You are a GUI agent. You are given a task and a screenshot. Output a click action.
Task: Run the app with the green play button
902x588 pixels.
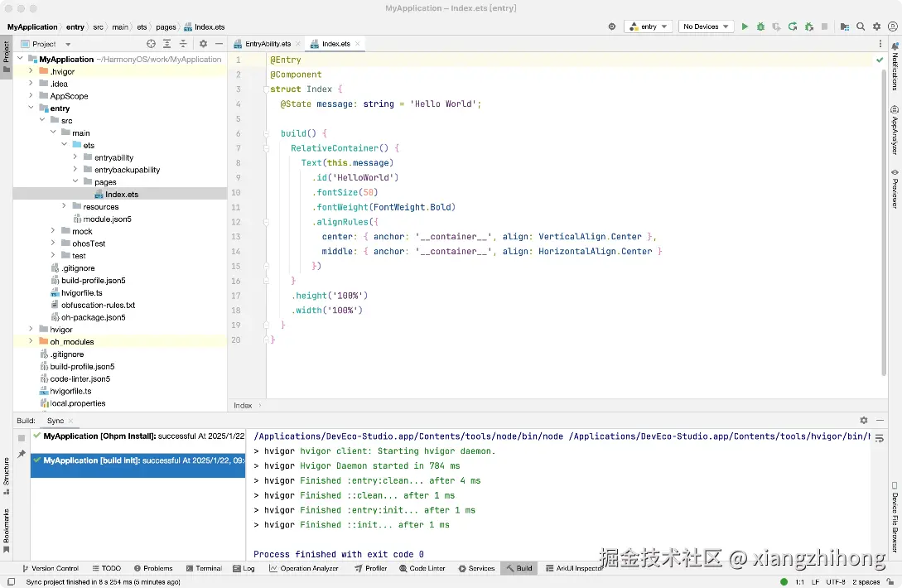tap(745, 27)
